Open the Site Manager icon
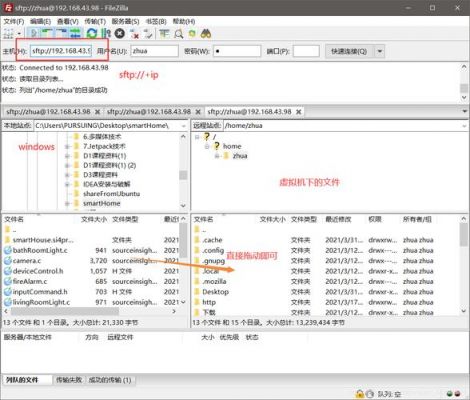The image size is (470, 400). (x=8, y=33)
